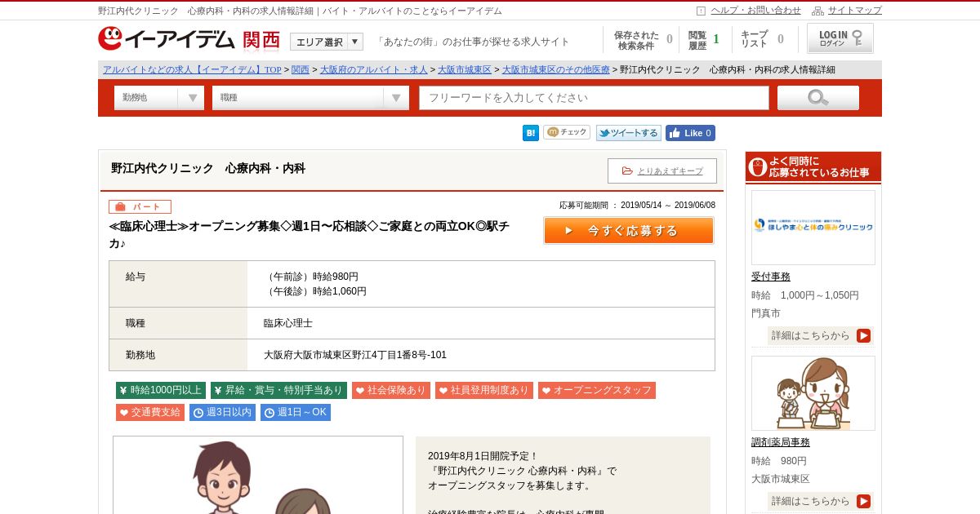Viewport: 980px width, 514px height.
Task: Open the キープリスト keep list
Action: click(762, 40)
